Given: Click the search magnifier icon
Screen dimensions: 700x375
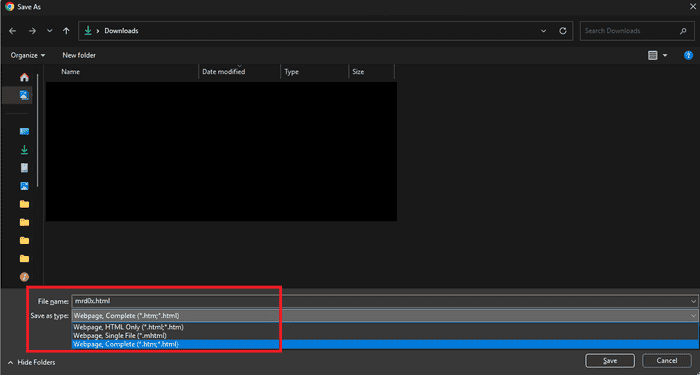Looking at the screenshot, I should point(683,31).
